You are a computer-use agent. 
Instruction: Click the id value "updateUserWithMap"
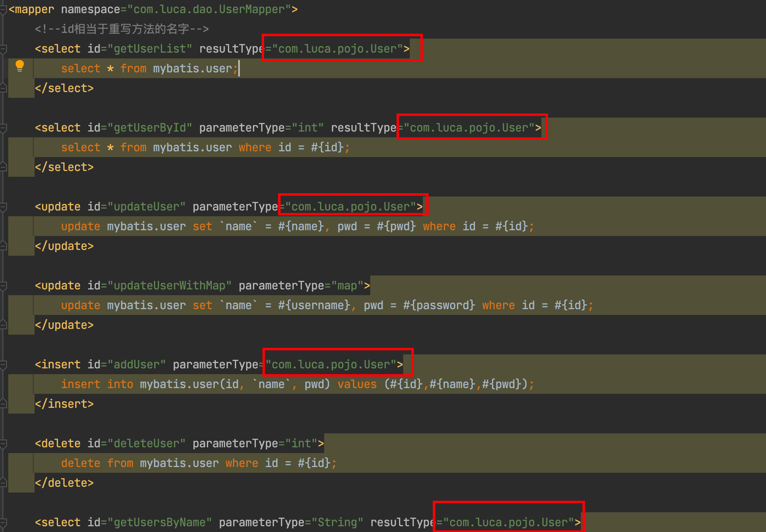click(x=169, y=286)
